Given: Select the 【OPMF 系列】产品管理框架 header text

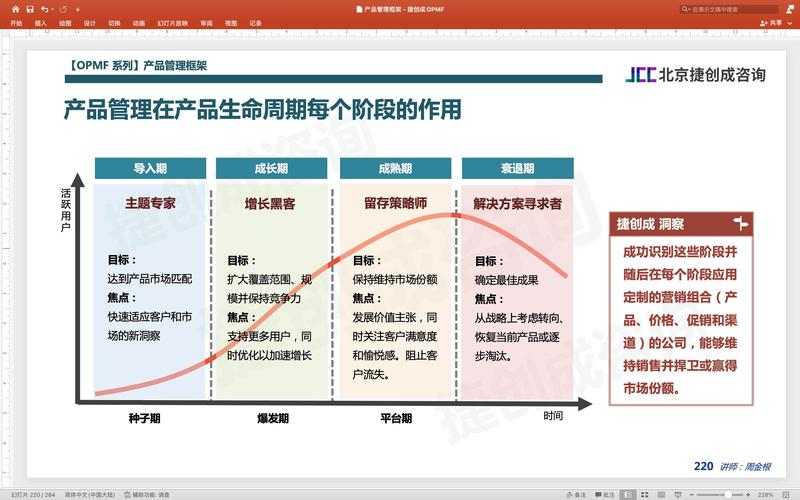Looking at the screenshot, I should [137, 65].
